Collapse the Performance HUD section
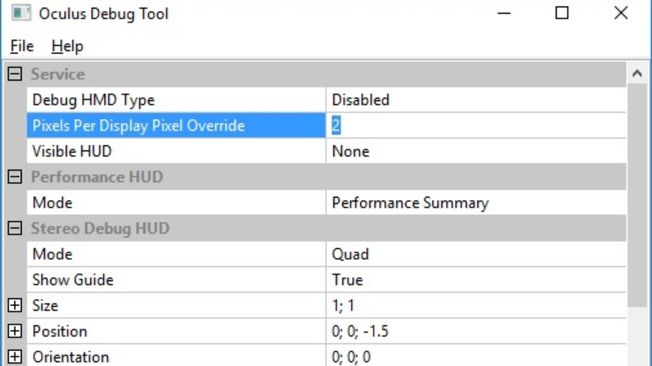 coord(15,177)
